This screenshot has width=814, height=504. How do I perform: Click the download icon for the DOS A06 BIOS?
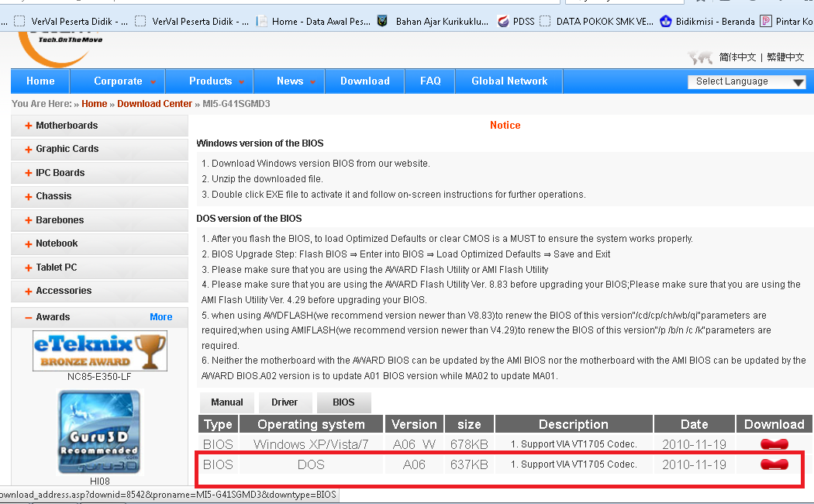click(x=774, y=464)
